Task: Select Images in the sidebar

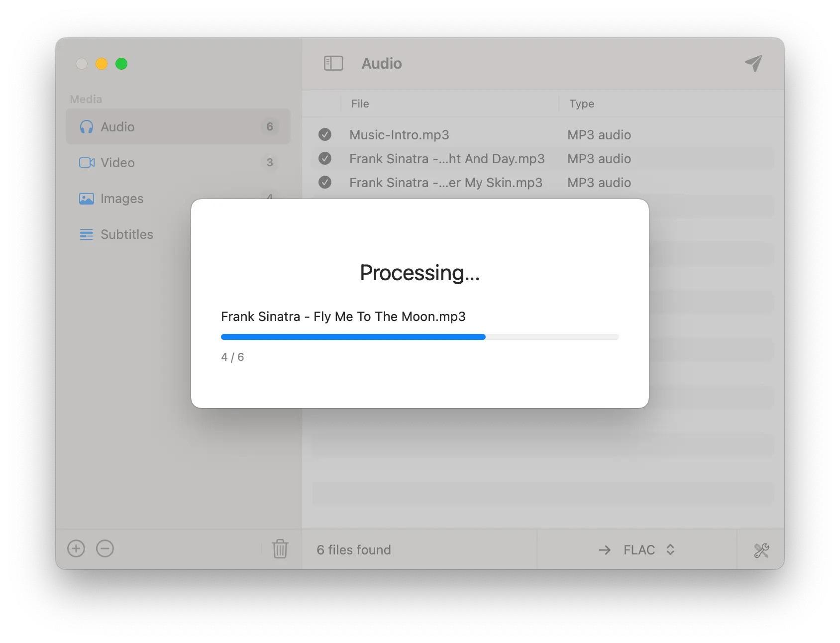Action: 122,199
